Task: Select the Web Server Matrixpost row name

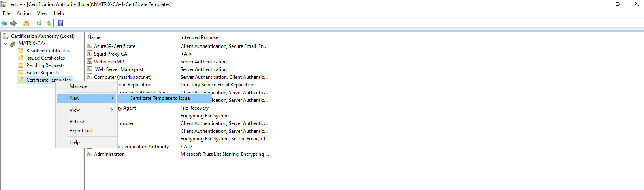Action: point(119,69)
